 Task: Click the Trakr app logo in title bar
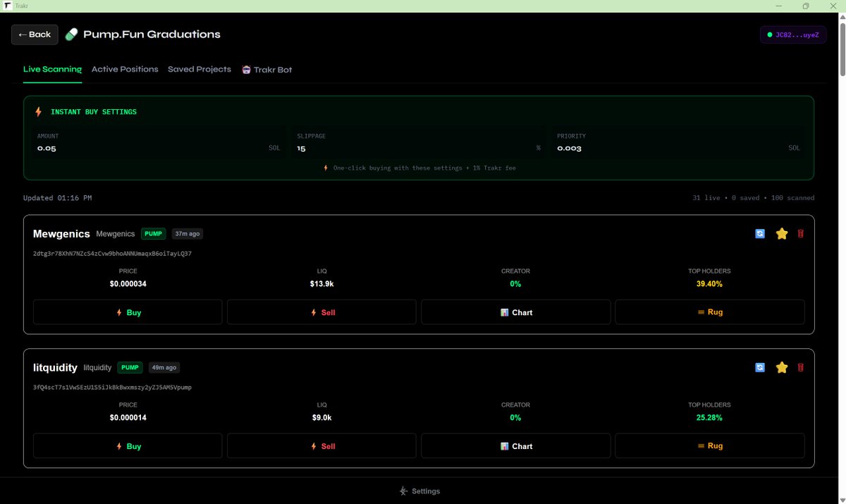[7, 6]
